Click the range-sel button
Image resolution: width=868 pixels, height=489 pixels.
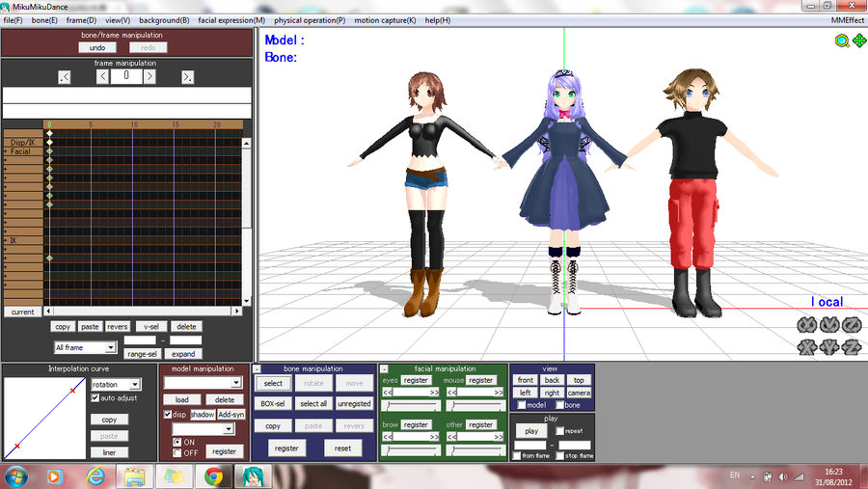pos(143,354)
